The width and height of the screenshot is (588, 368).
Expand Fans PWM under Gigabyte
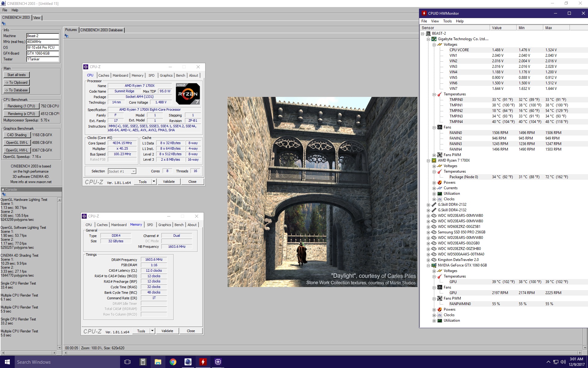434,155
